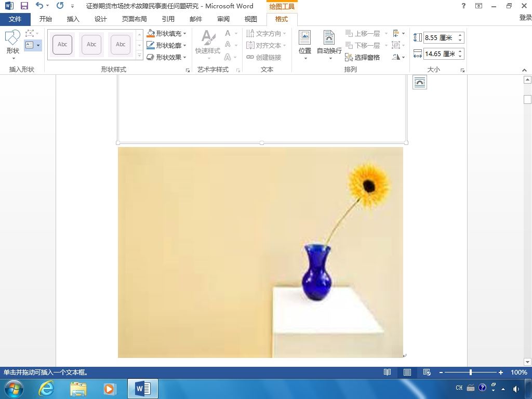Screen dimensions: 532x399
Task: Save document with the floppy disk icon
Action: coord(24,6)
